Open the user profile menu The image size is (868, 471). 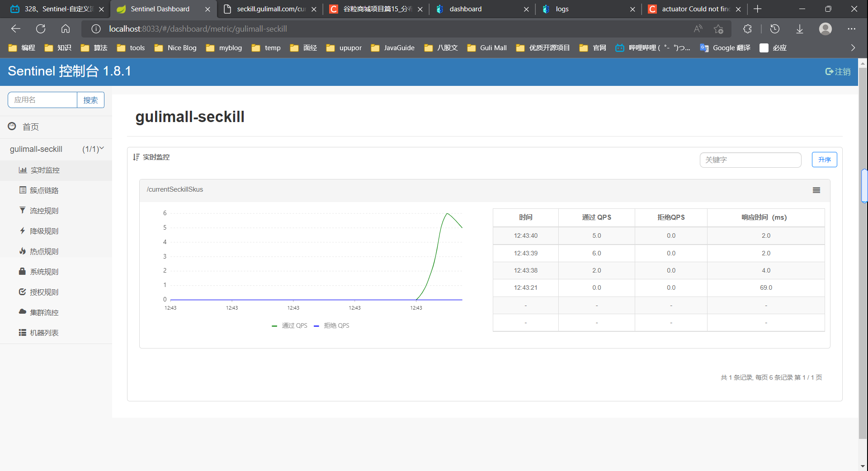click(x=826, y=29)
